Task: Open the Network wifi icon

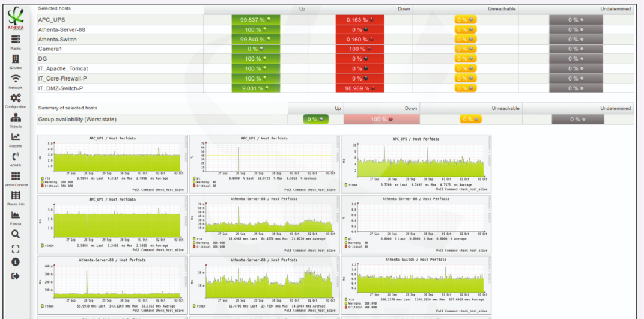Action: [x=16, y=78]
